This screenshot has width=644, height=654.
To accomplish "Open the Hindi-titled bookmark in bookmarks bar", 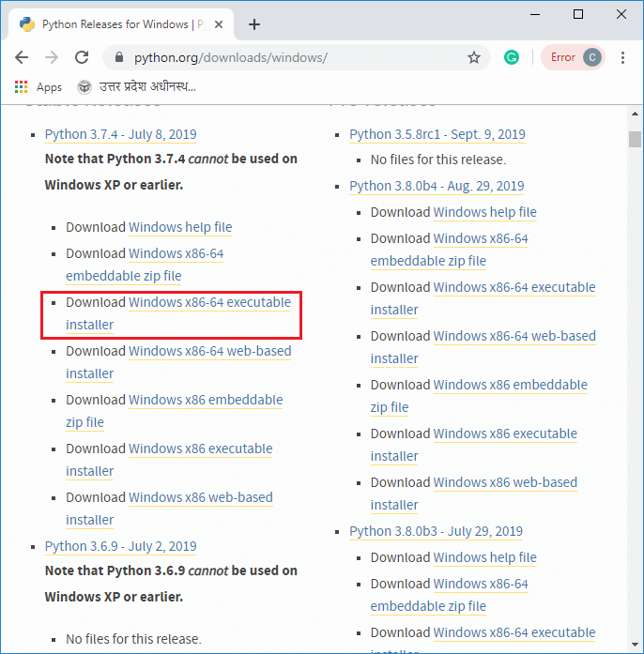I will click(x=137, y=87).
